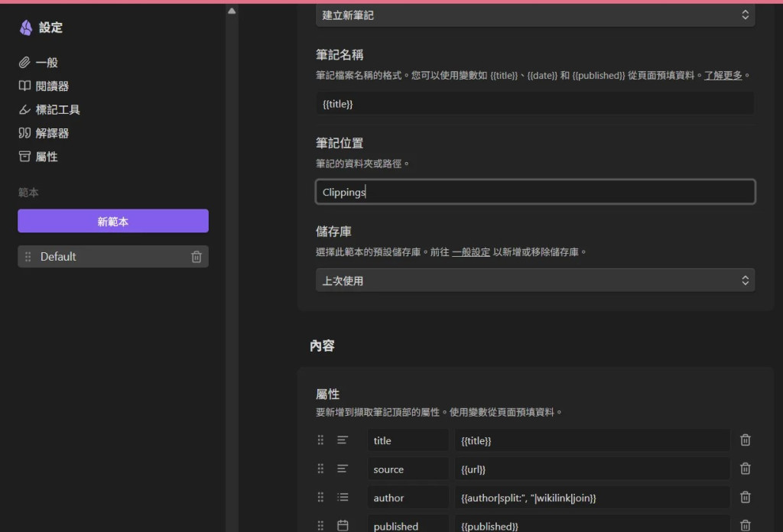Remove the source property with trash icon

pyautogui.click(x=745, y=469)
